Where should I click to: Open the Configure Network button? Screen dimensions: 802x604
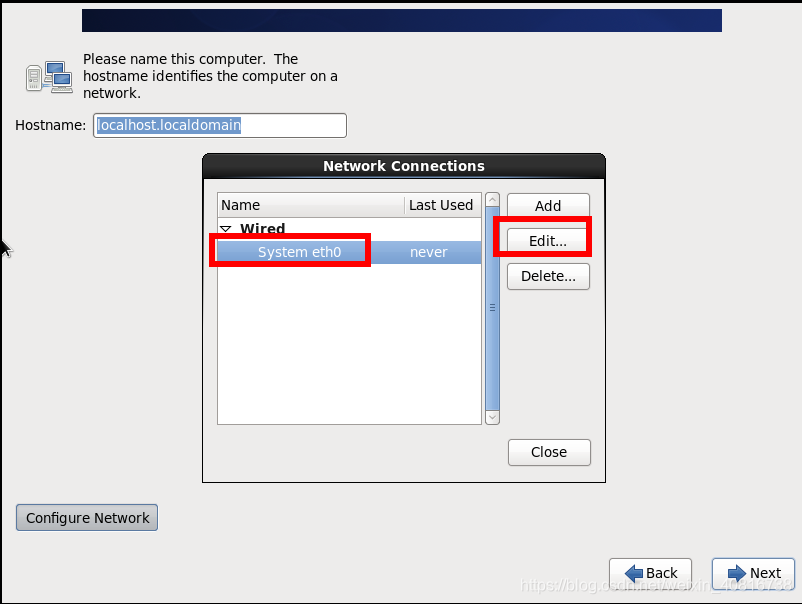87,518
